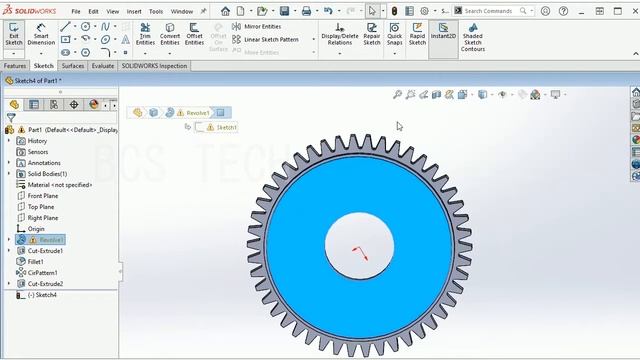This screenshot has width=640, height=360.
Task: Toggle Rapid Sketch
Action: [x=417, y=34]
